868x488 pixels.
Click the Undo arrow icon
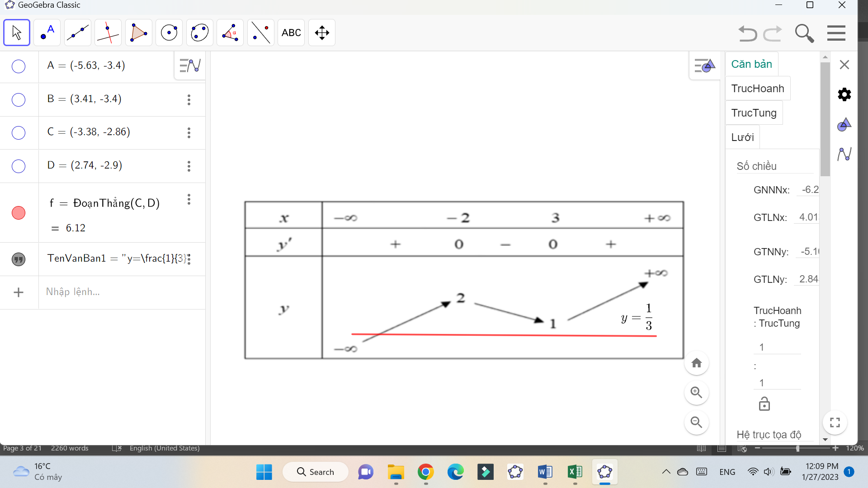pos(747,33)
